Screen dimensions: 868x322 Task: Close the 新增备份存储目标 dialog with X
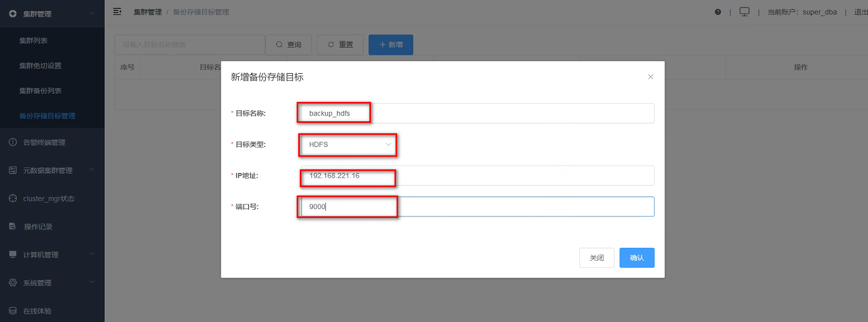[650, 77]
